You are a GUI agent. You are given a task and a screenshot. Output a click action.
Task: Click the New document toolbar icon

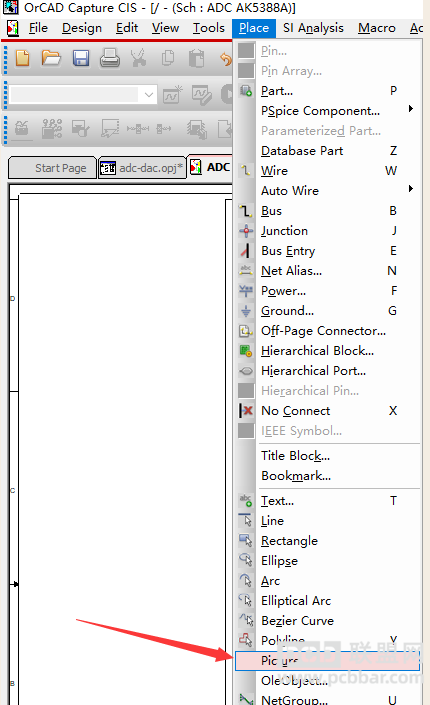pos(22,58)
